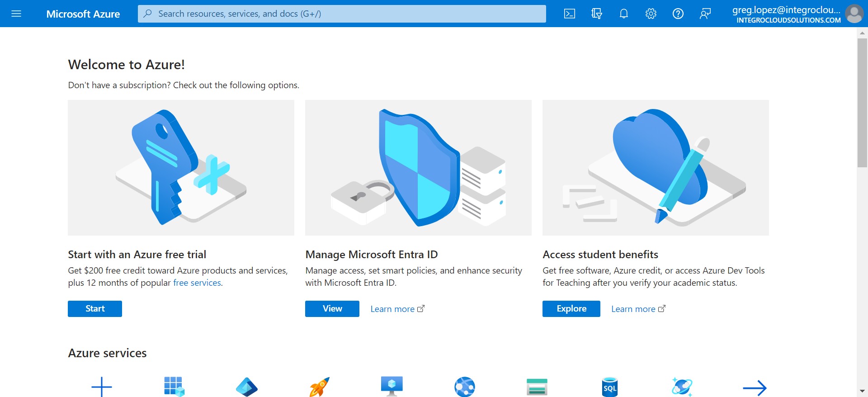Click the Azure free trial key illustration

181,168
